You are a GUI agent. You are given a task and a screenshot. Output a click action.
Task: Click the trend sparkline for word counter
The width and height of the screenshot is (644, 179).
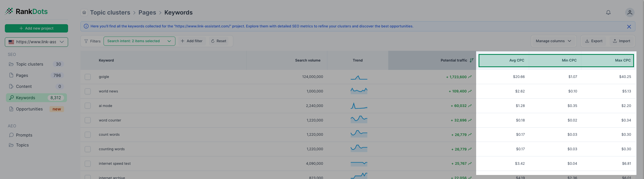359,120
